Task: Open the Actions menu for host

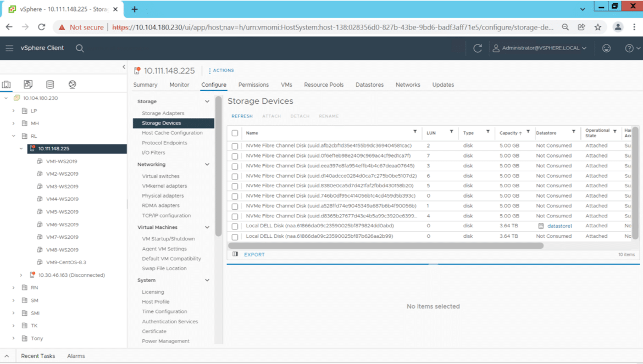Action: click(x=221, y=70)
